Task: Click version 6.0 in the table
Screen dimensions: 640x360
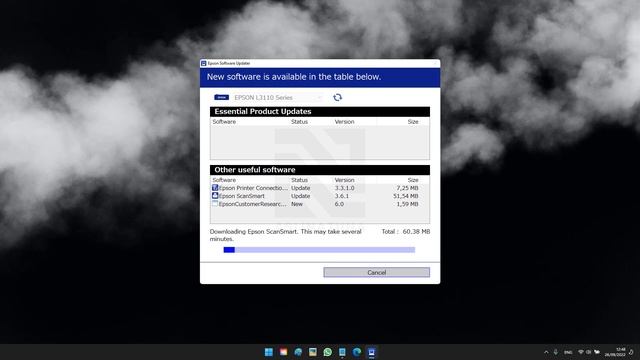Action: (339, 204)
